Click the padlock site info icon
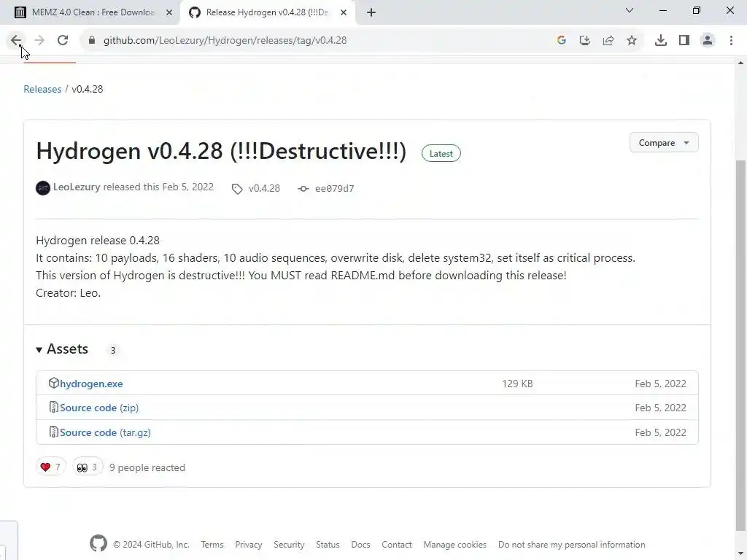The width and height of the screenshot is (747, 560). click(92, 41)
